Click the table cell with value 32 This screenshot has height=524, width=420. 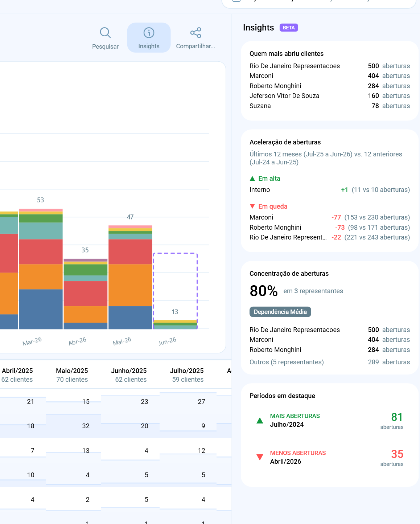click(86, 426)
